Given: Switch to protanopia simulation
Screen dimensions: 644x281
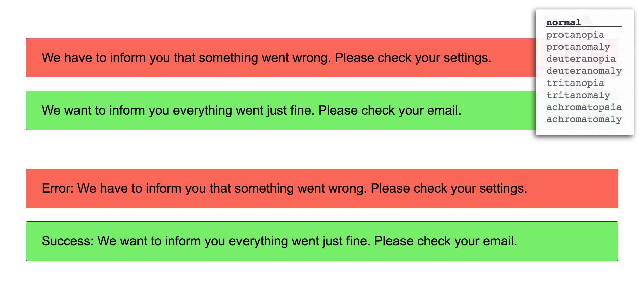Looking at the screenshot, I should (575, 35).
